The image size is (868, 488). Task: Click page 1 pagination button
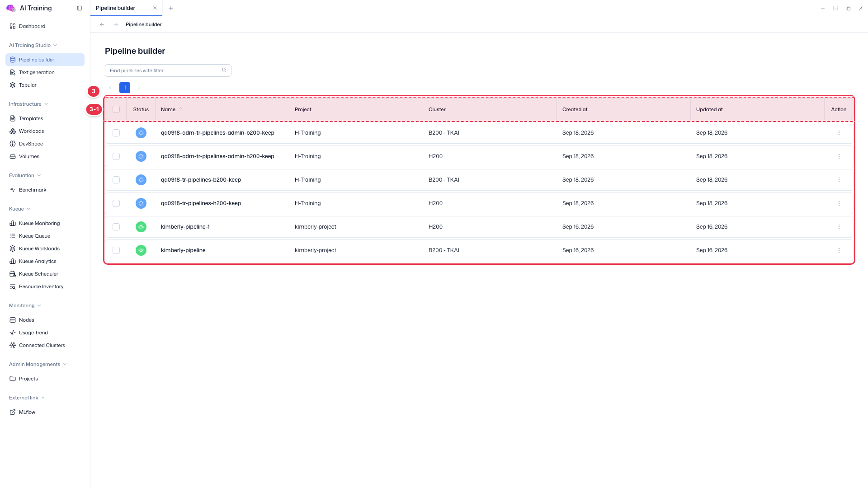pyautogui.click(x=125, y=88)
